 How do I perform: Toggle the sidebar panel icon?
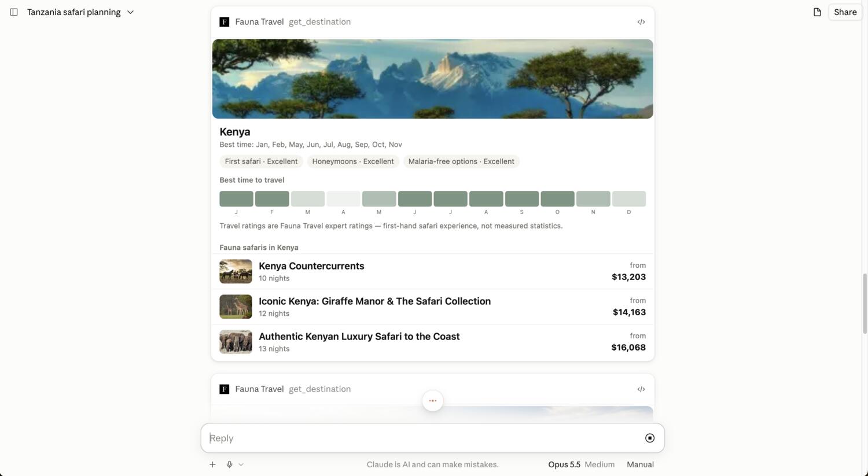click(14, 12)
